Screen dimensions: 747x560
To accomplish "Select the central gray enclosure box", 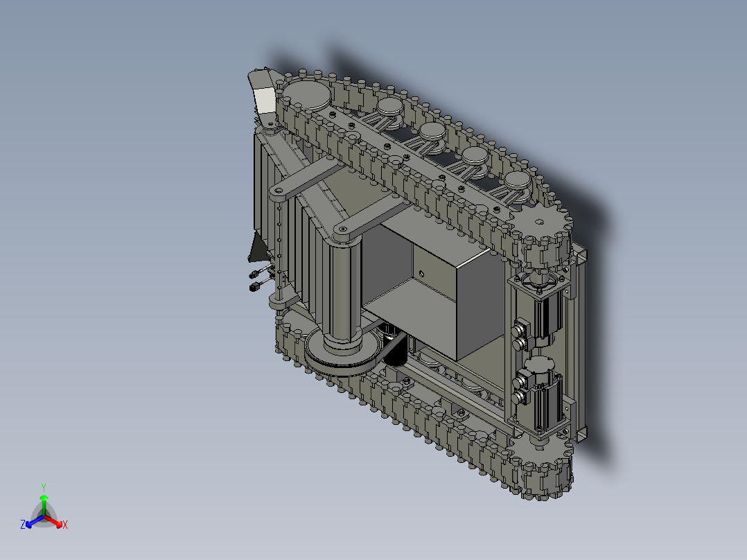I will 434,286.
